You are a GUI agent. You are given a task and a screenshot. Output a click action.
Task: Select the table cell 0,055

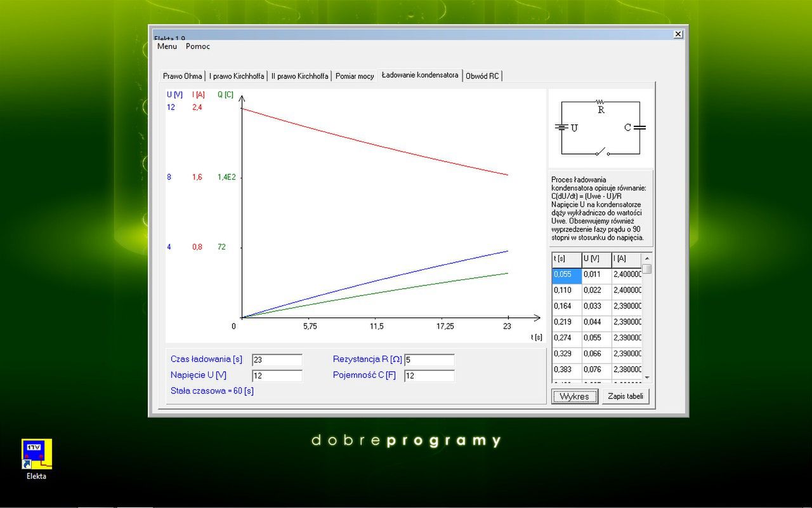[x=566, y=275]
